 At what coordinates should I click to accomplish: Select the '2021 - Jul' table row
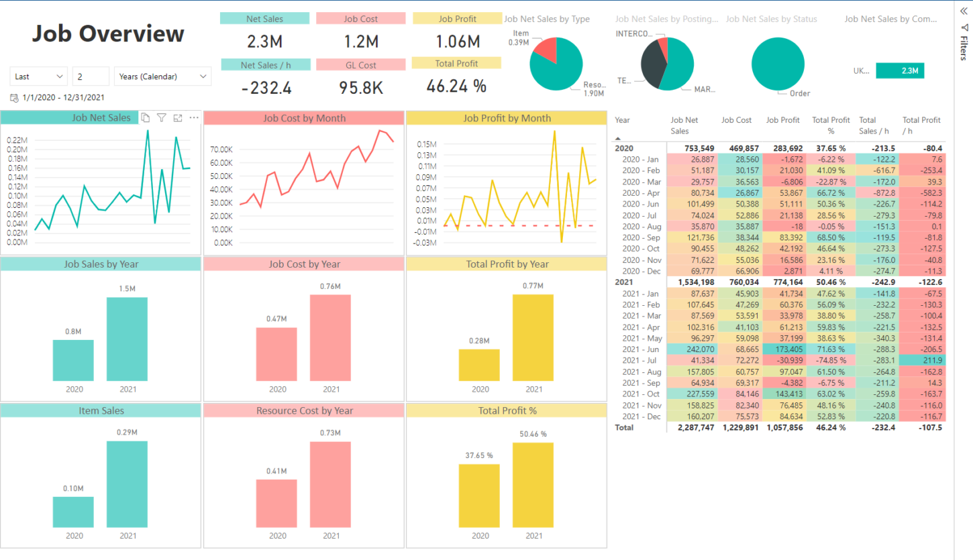click(x=779, y=361)
